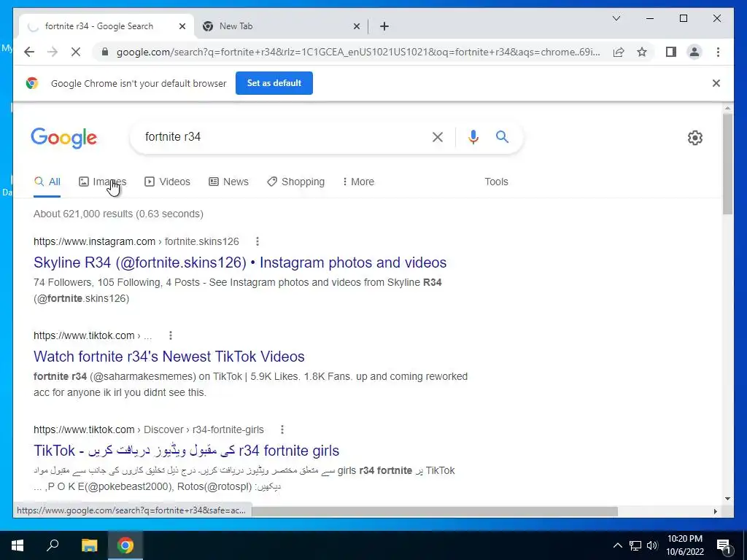Click the padlock site info icon

point(105,52)
